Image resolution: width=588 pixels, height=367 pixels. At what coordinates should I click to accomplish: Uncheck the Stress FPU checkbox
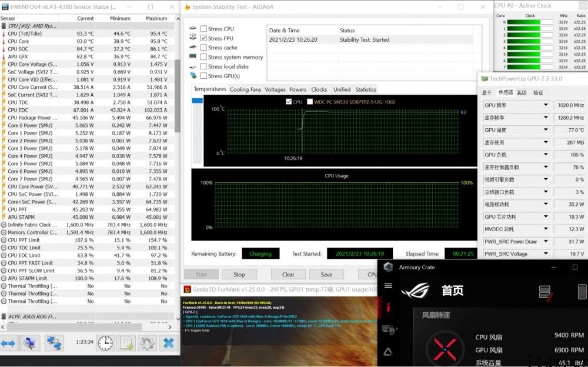203,38
